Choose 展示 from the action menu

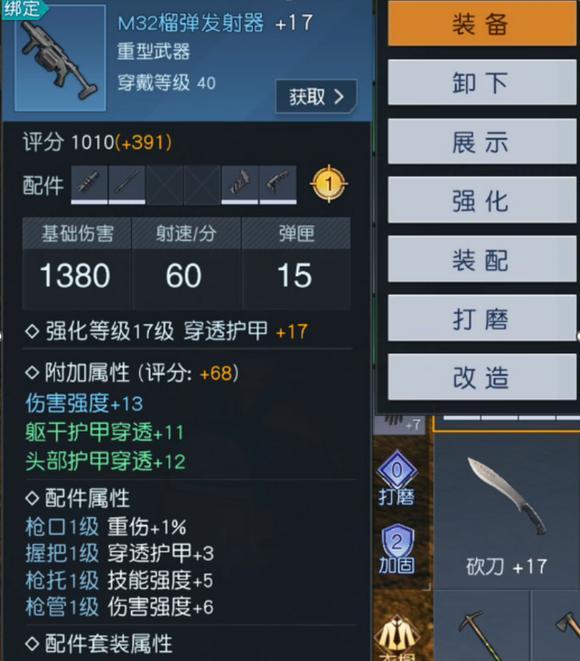482,141
